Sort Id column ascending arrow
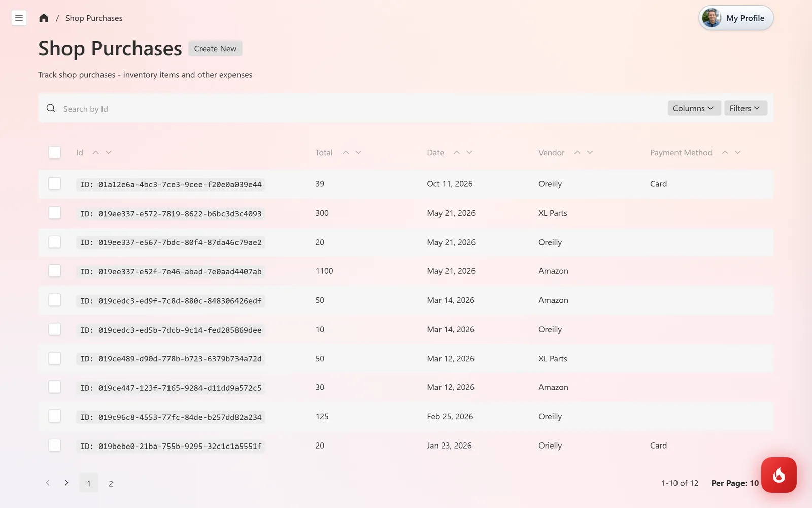The height and width of the screenshot is (508, 812). click(x=95, y=152)
